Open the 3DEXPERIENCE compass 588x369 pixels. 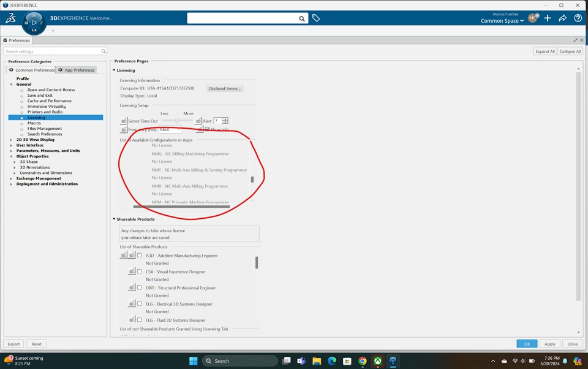point(34,23)
